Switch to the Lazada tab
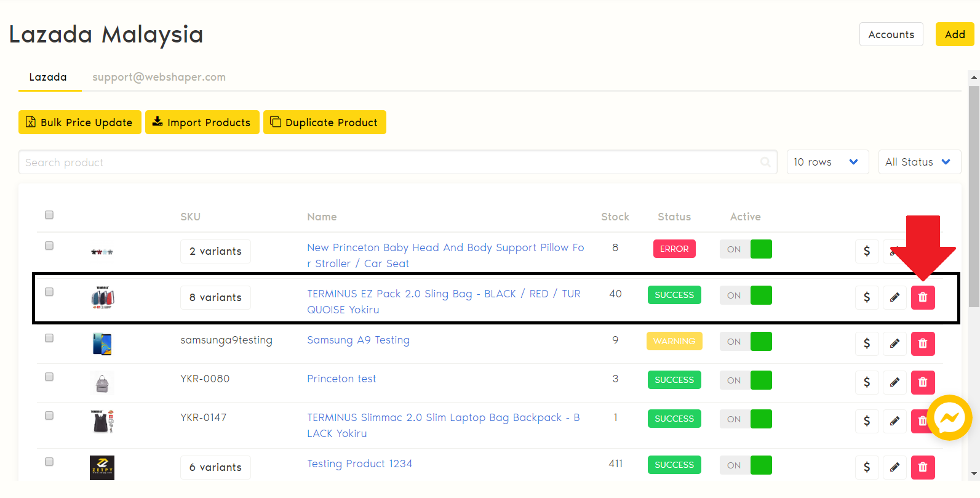980x498 pixels. [x=48, y=77]
